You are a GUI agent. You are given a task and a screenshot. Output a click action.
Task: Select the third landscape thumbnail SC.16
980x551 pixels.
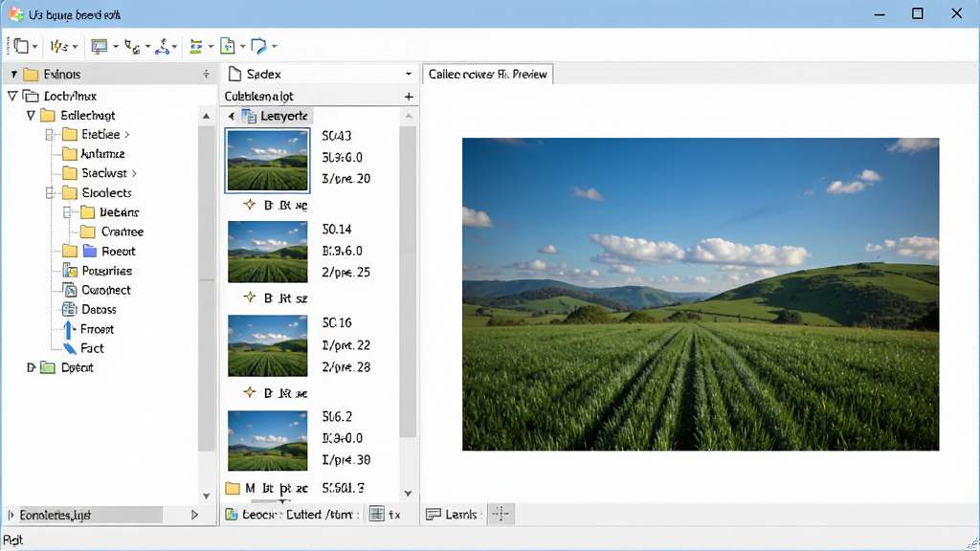point(268,345)
